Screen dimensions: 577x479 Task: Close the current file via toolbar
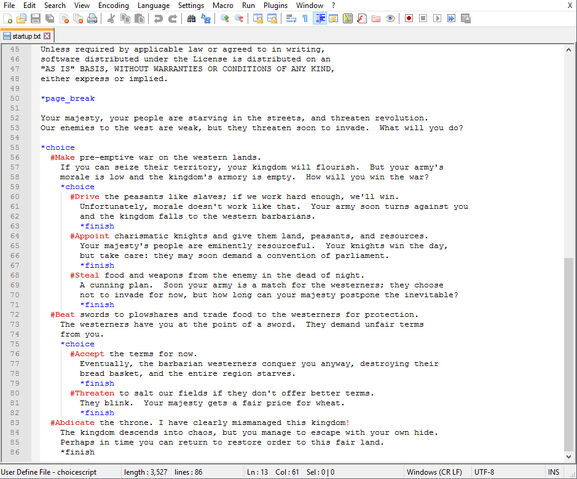64,18
